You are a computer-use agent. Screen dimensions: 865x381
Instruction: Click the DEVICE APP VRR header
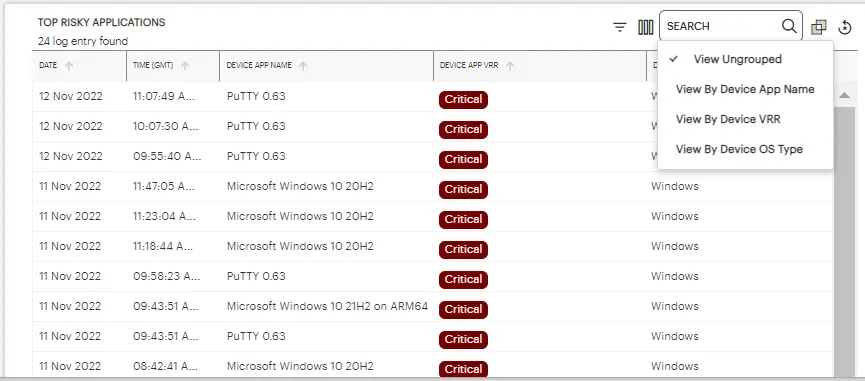469,65
